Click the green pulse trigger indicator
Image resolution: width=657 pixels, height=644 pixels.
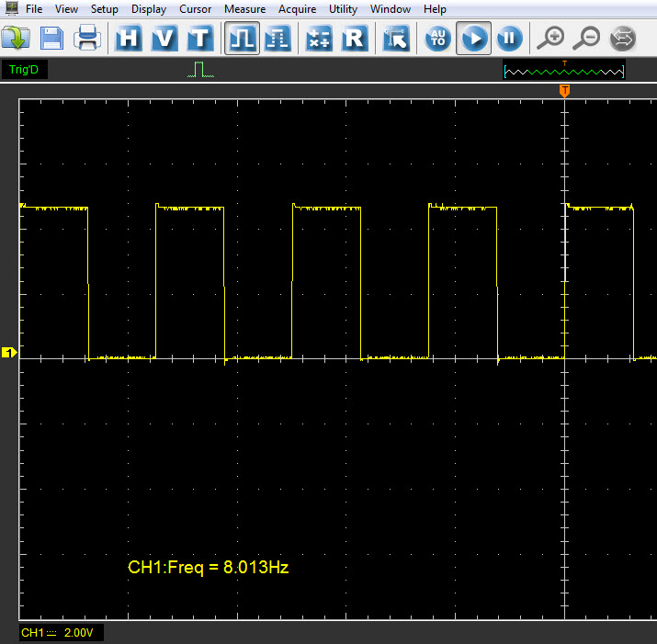[200, 69]
